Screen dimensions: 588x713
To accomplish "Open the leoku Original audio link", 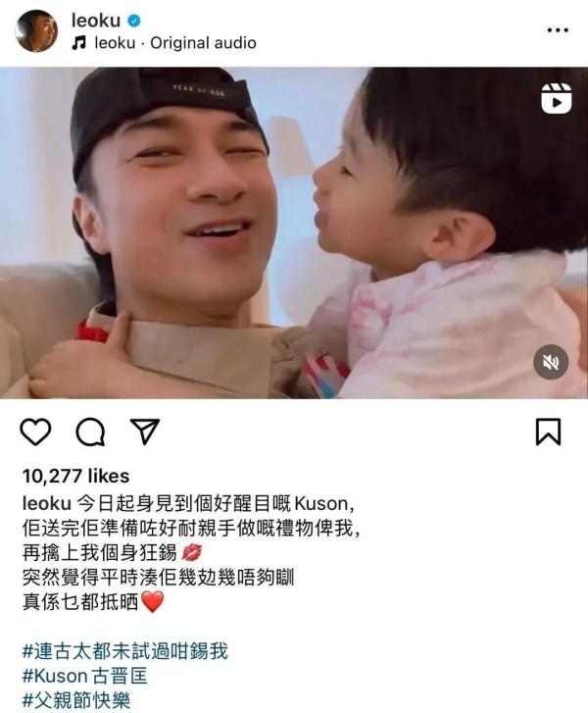I will (x=175, y=43).
